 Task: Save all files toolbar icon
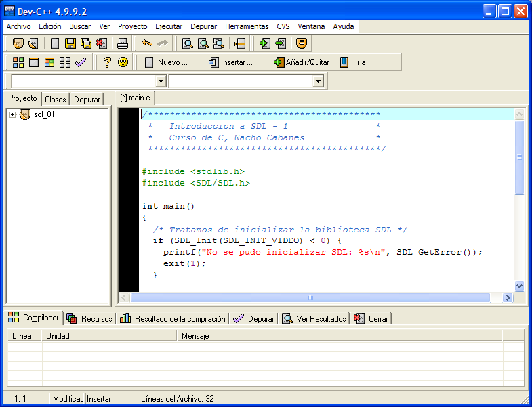tap(86, 43)
